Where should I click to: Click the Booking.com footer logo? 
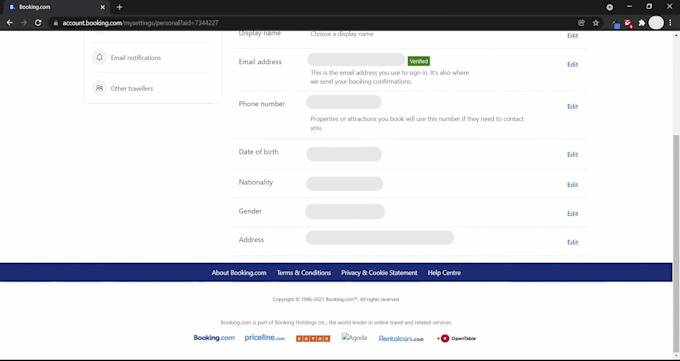point(214,338)
